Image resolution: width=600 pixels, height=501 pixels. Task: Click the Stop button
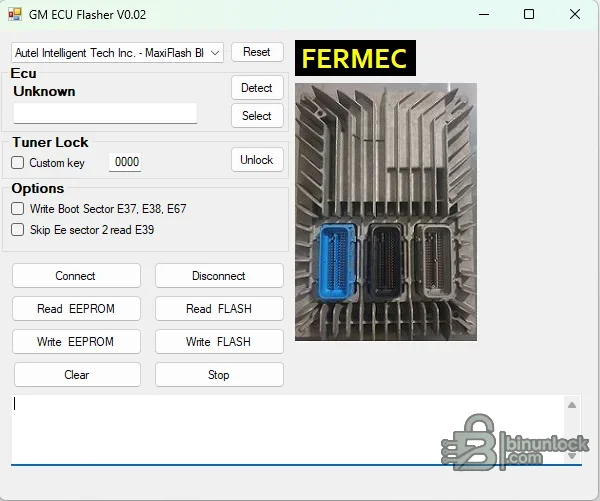[x=219, y=375]
